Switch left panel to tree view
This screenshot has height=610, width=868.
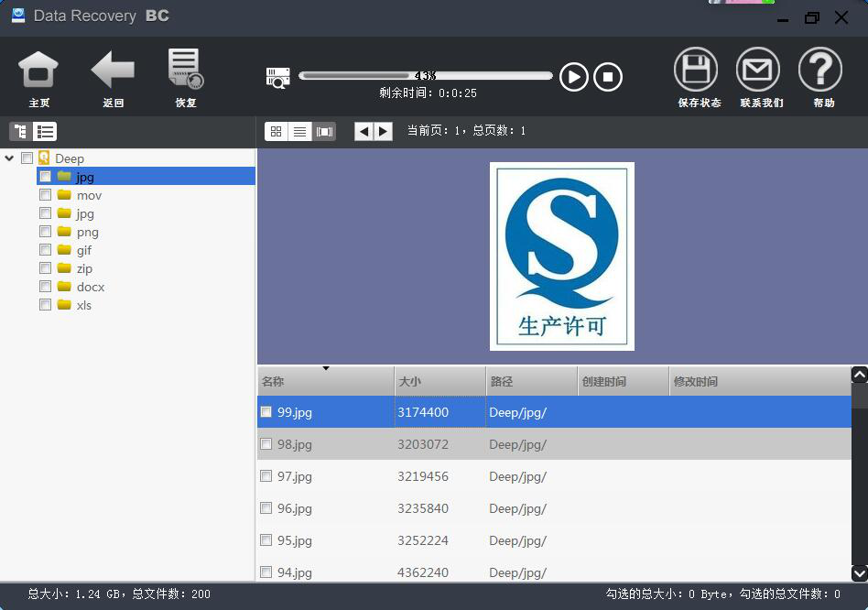click(x=20, y=132)
